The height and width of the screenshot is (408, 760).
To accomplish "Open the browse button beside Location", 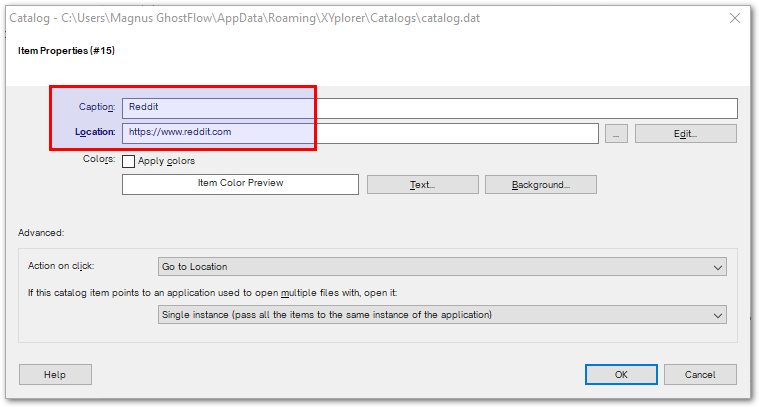I will tap(616, 134).
